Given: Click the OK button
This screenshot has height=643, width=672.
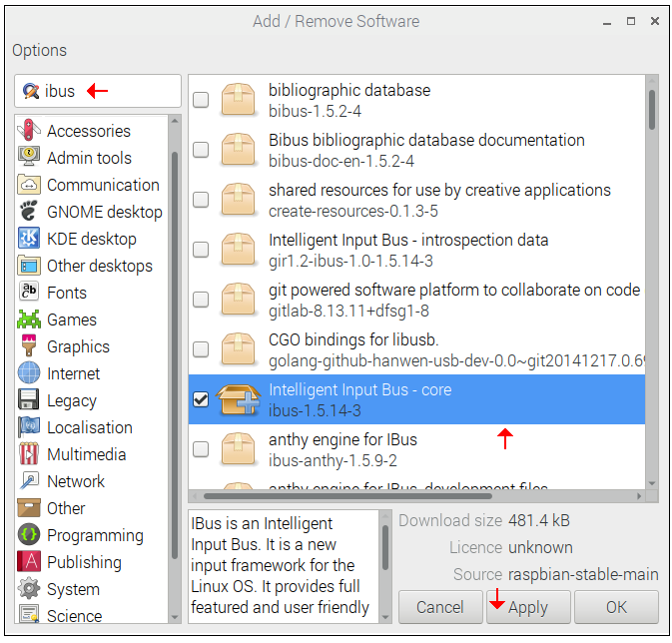Looking at the screenshot, I should 616,607.
